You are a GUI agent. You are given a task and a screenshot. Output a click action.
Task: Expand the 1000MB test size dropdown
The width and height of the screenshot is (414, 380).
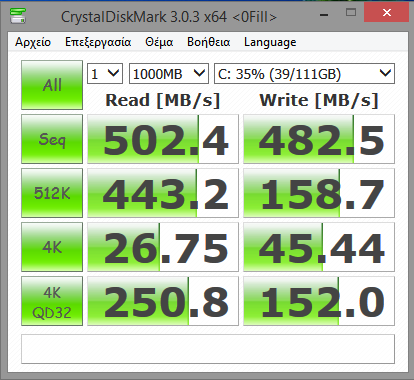(x=169, y=73)
